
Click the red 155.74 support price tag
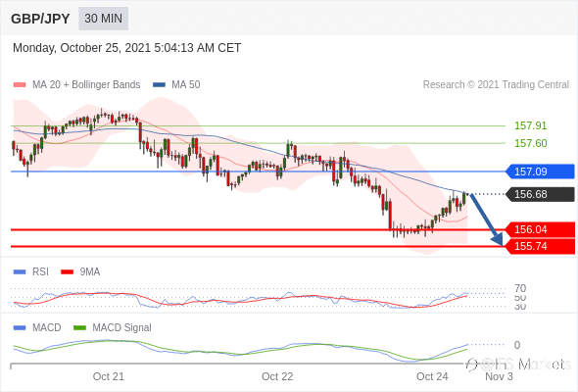pyautogui.click(x=540, y=246)
